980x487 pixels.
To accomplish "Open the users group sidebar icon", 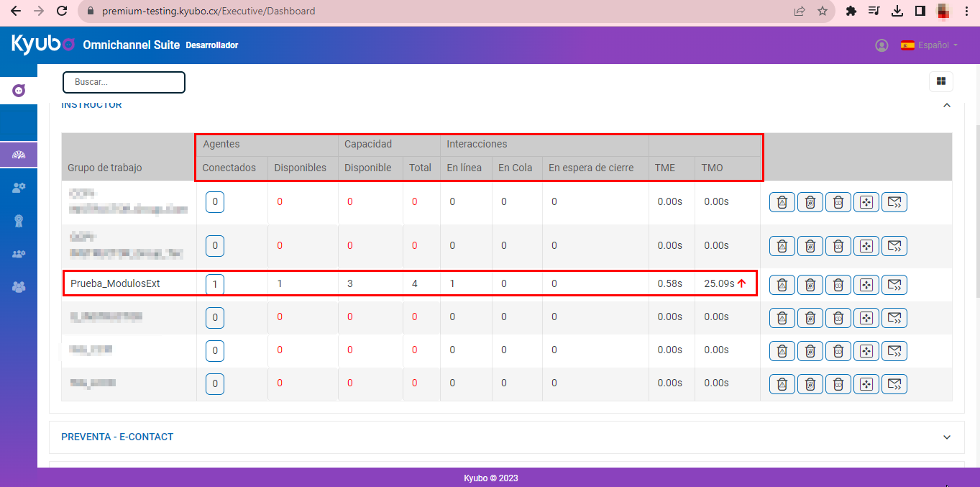I will (x=19, y=287).
